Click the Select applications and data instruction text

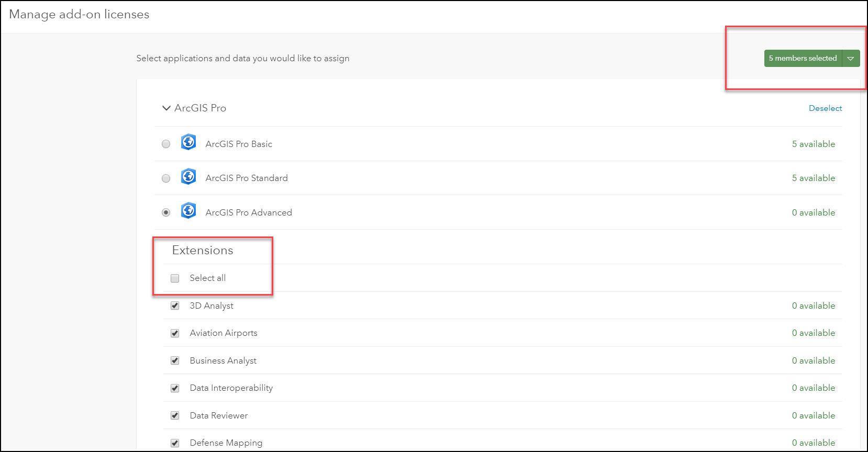[x=243, y=58]
